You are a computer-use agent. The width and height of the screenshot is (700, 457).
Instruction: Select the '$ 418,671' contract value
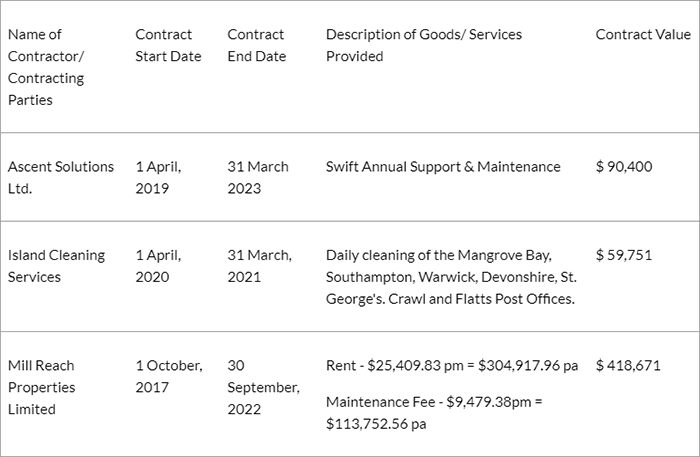pyautogui.click(x=628, y=365)
